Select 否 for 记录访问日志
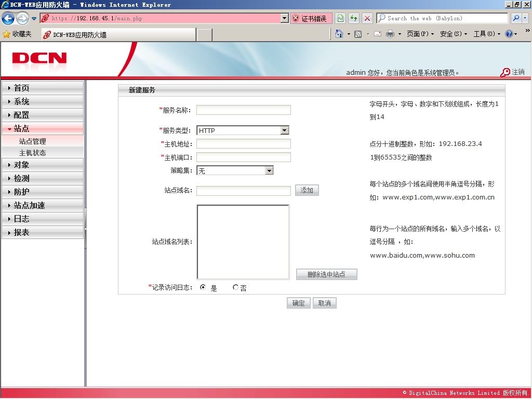The width and height of the screenshot is (532, 399). (x=235, y=287)
